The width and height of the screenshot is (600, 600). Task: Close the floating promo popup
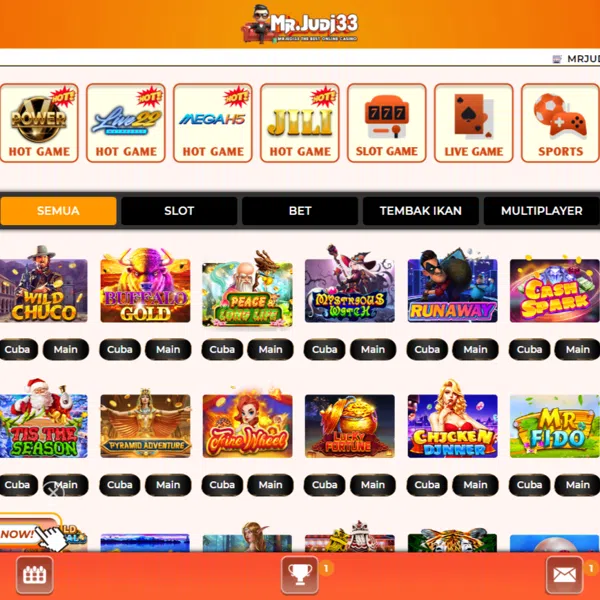point(54,491)
